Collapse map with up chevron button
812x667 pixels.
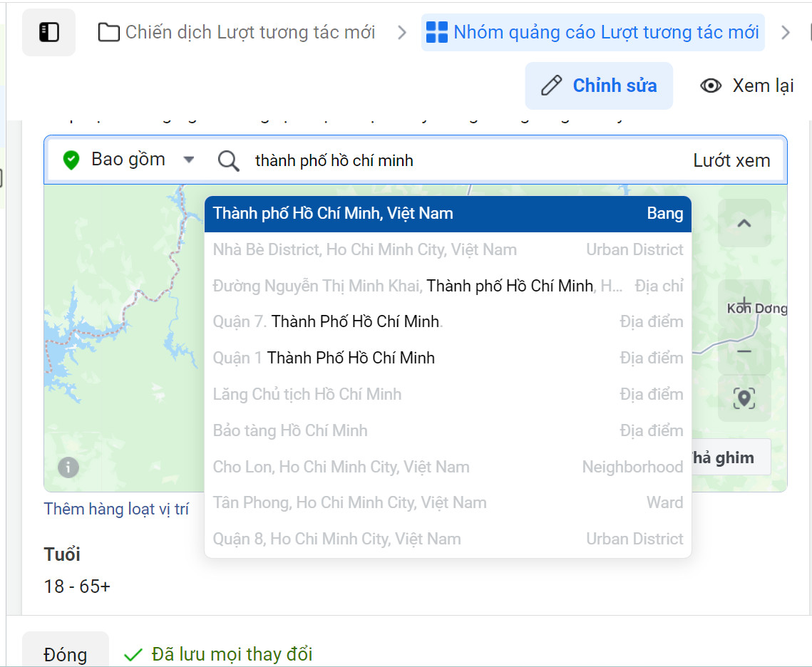tap(744, 223)
